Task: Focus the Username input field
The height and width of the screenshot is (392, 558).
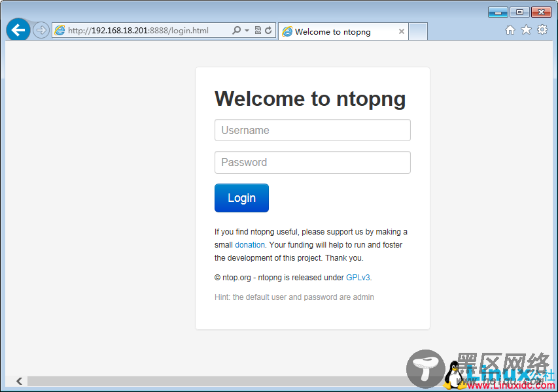Action: coord(313,130)
